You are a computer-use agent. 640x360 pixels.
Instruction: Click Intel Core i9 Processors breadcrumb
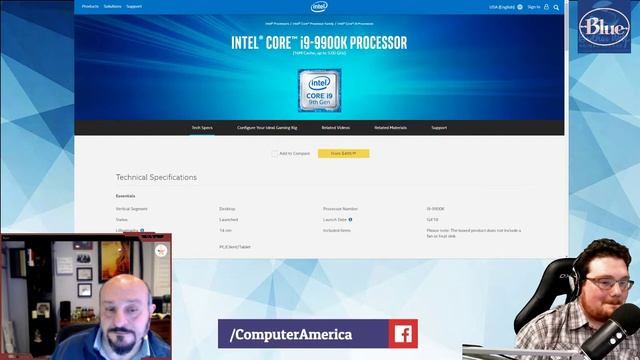pos(355,24)
